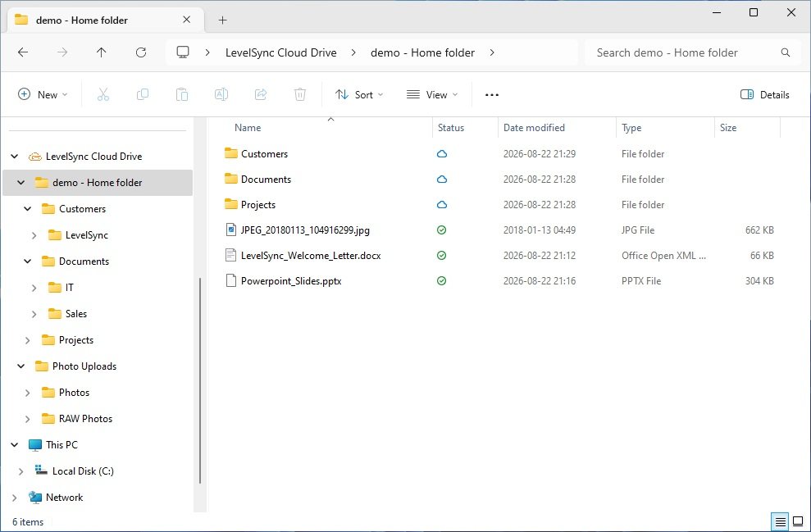Collapse the Documents tree node
This screenshot has width=811, height=532.
click(27, 261)
